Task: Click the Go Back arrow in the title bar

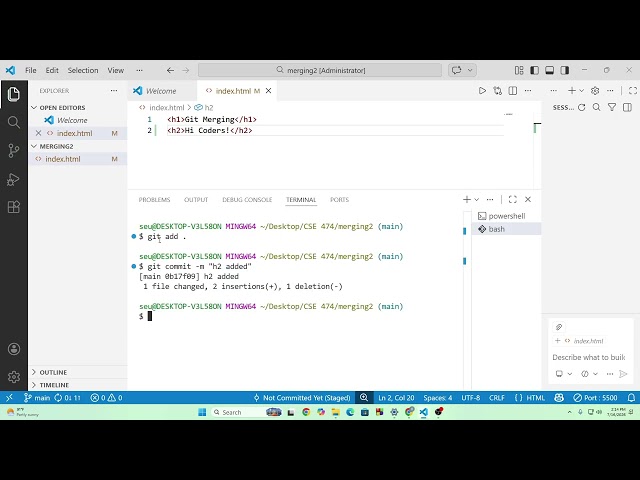Action: click(170, 70)
